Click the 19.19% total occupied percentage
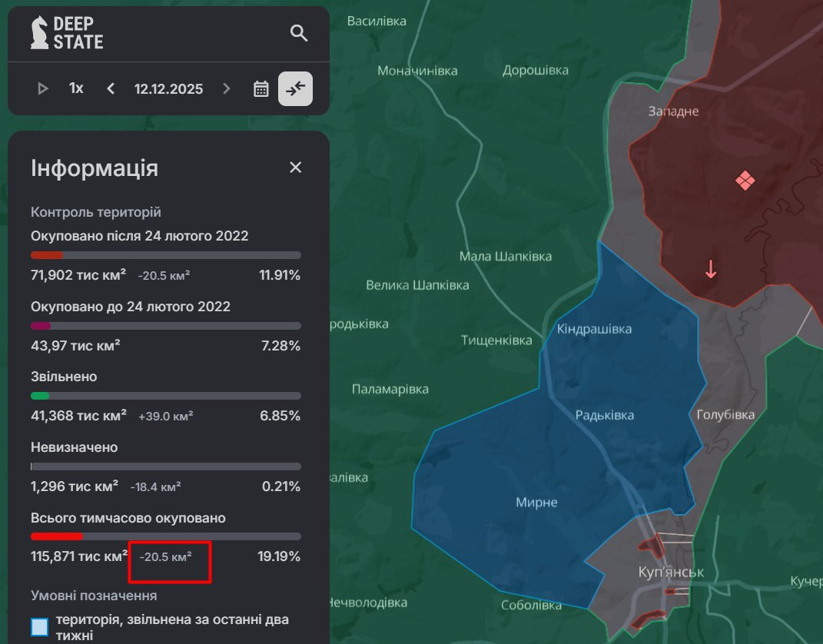The width and height of the screenshot is (823, 644). click(279, 556)
